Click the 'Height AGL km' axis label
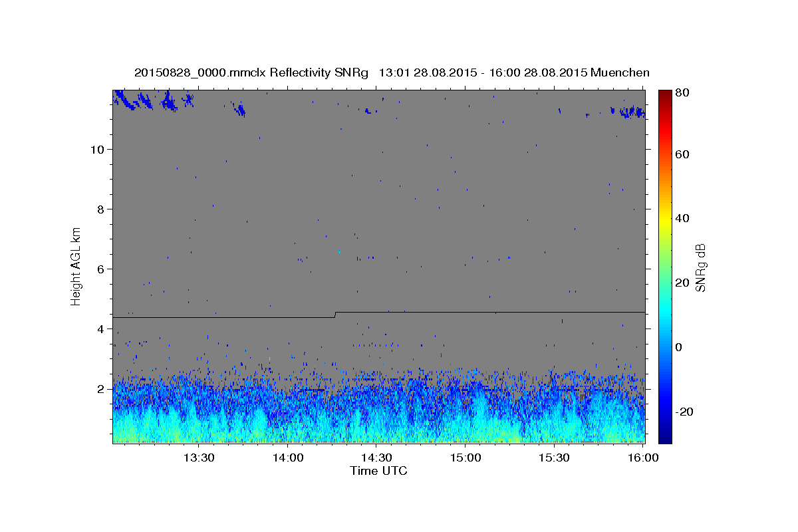This screenshot has width=798, height=532. coord(76,266)
